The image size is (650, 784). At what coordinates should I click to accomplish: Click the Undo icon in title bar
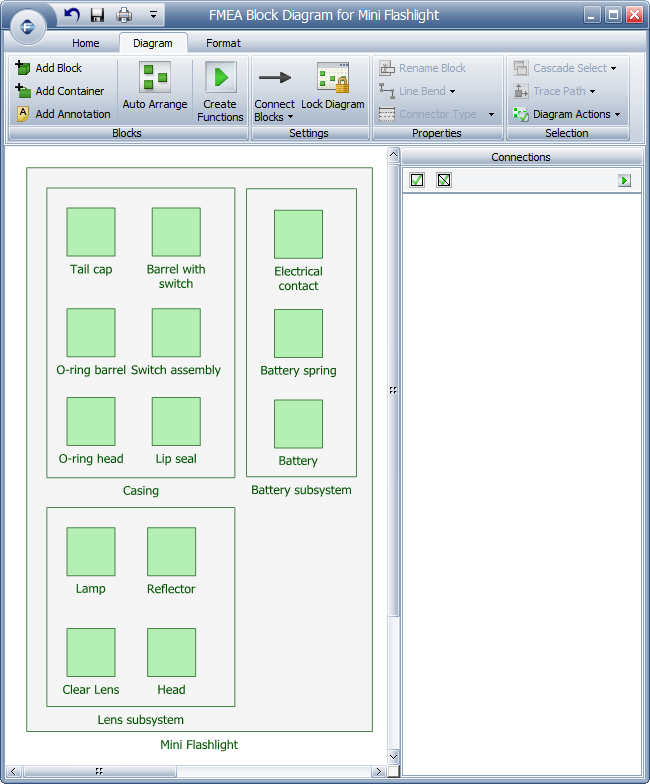[72, 15]
